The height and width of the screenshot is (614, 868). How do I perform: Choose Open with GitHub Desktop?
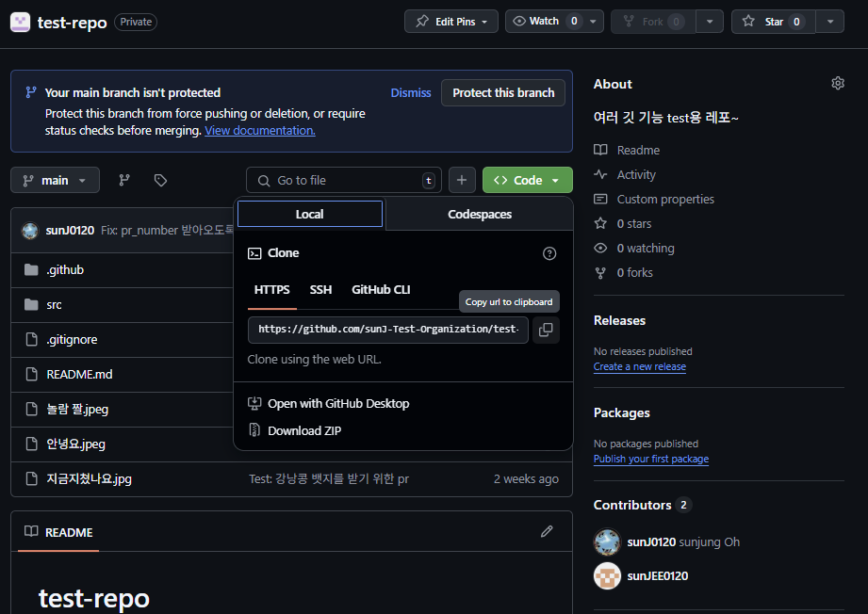point(338,404)
